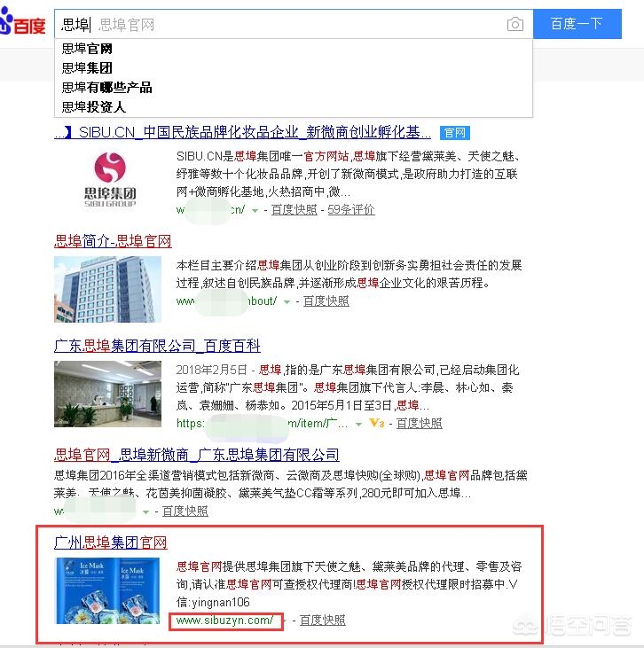
Task: Open the Ice Mask product thumbnail
Action: [107, 590]
